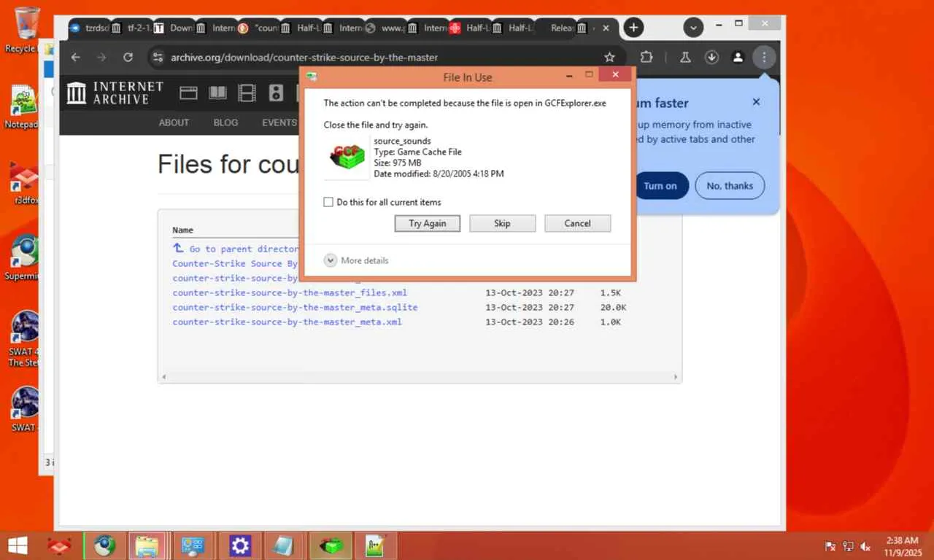934x560 pixels.
Task: Go back to the previous browser page
Action: [x=76, y=57]
